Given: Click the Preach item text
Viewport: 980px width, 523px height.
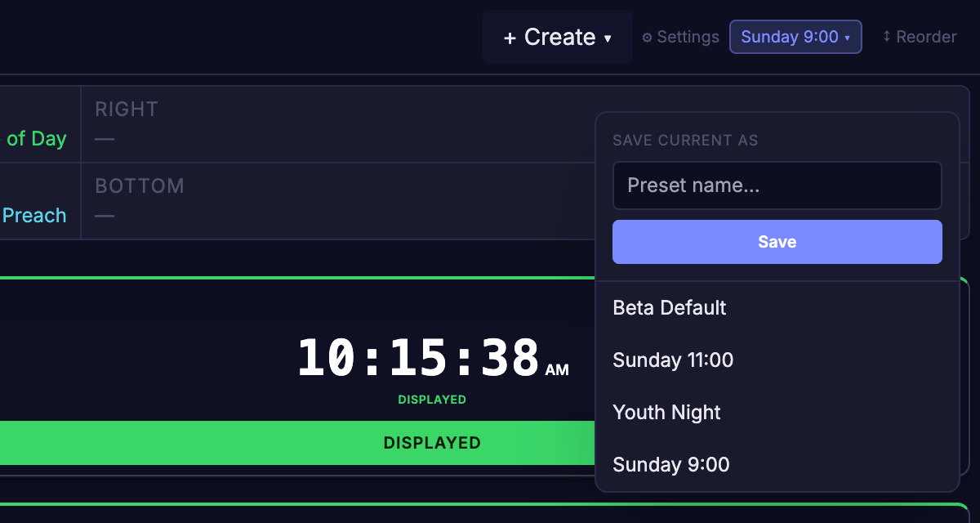Looking at the screenshot, I should 34,216.
